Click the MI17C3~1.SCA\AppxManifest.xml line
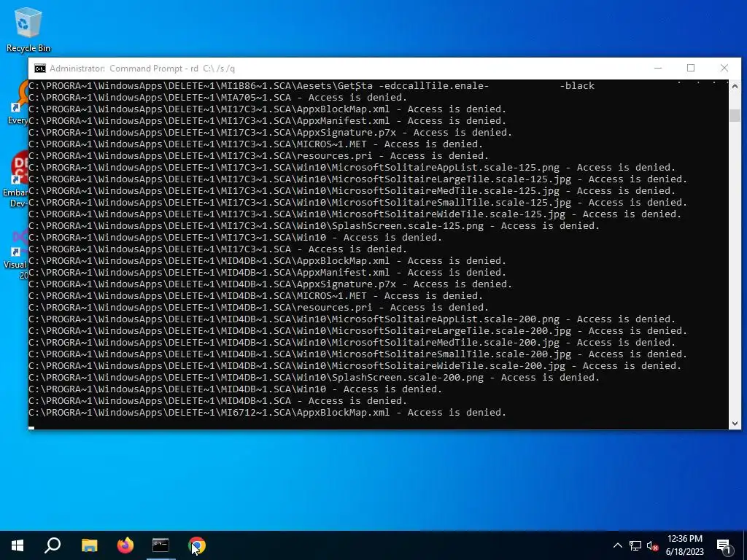 [x=267, y=121]
